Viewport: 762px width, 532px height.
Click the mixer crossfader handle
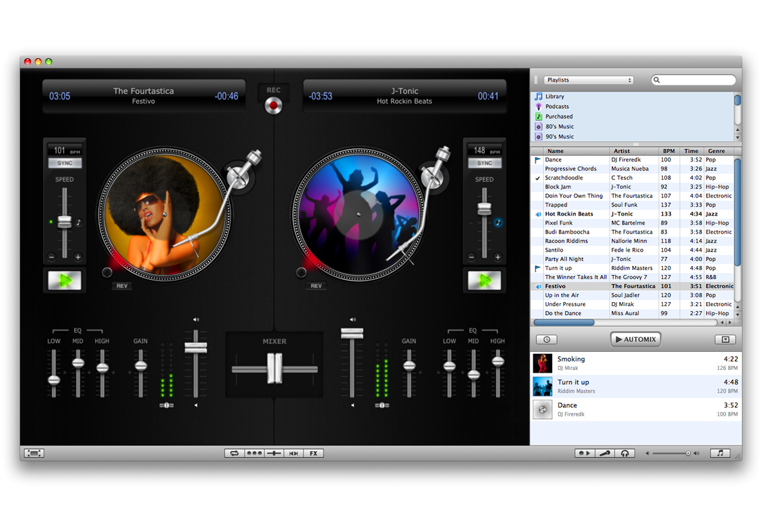point(275,368)
